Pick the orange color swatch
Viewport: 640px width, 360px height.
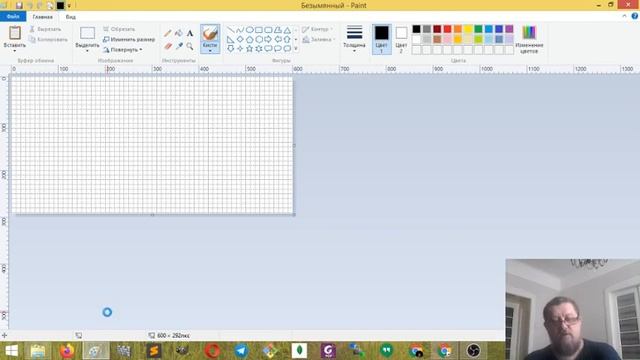coord(458,29)
